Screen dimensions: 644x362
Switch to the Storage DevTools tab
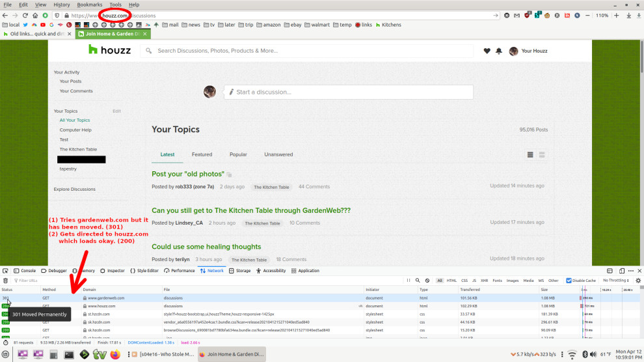click(x=239, y=271)
